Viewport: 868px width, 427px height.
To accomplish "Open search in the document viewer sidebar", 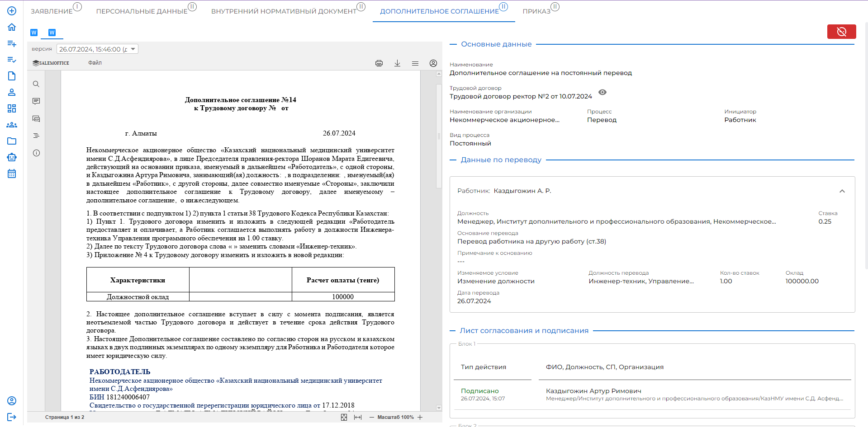I will click(x=36, y=84).
